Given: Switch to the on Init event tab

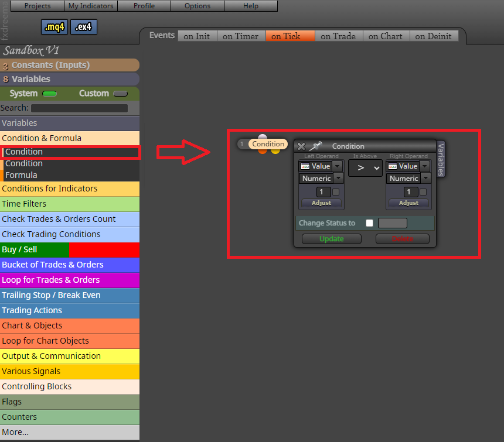Looking at the screenshot, I should [x=197, y=36].
